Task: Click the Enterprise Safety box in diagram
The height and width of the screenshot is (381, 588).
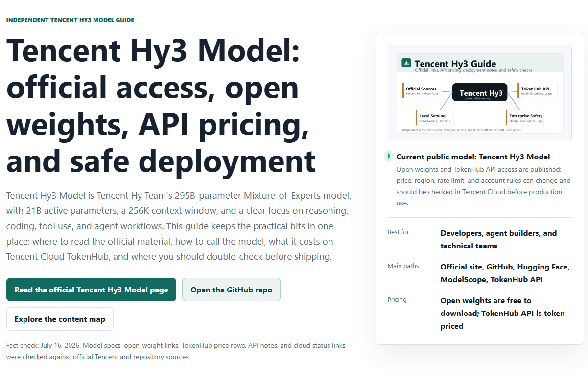Action: point(525,118)
